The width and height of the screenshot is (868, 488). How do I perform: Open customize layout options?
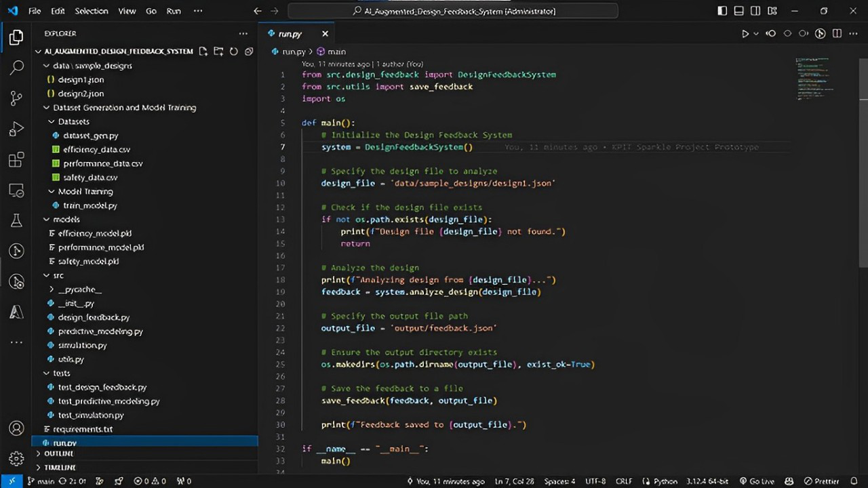773,11
